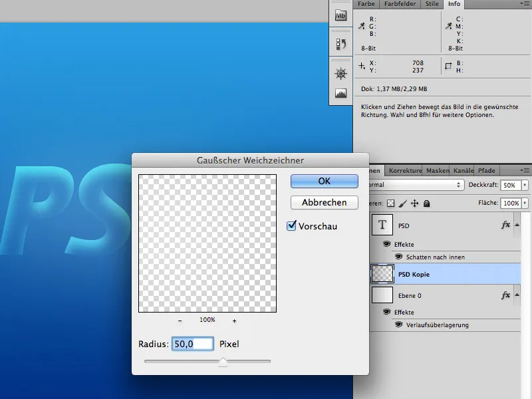Zoom out the blur preview with minus
This screenshot has height=399, width=532.
click(x=180, y=321)
